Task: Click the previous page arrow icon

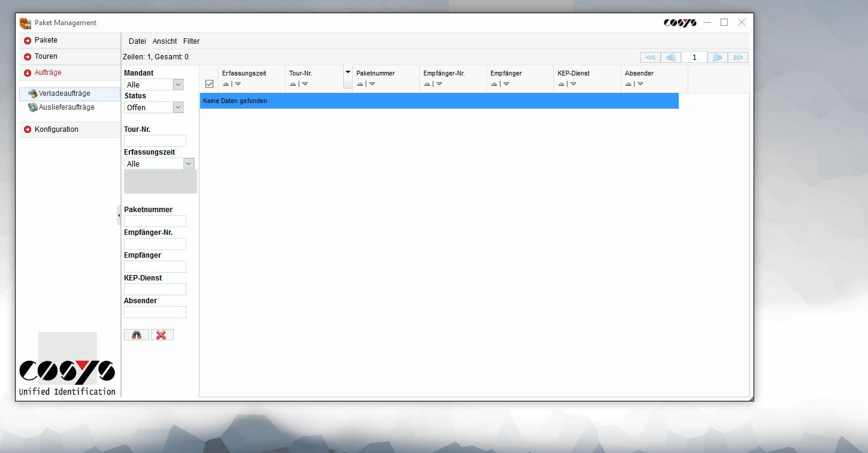Action: [670, 57]
